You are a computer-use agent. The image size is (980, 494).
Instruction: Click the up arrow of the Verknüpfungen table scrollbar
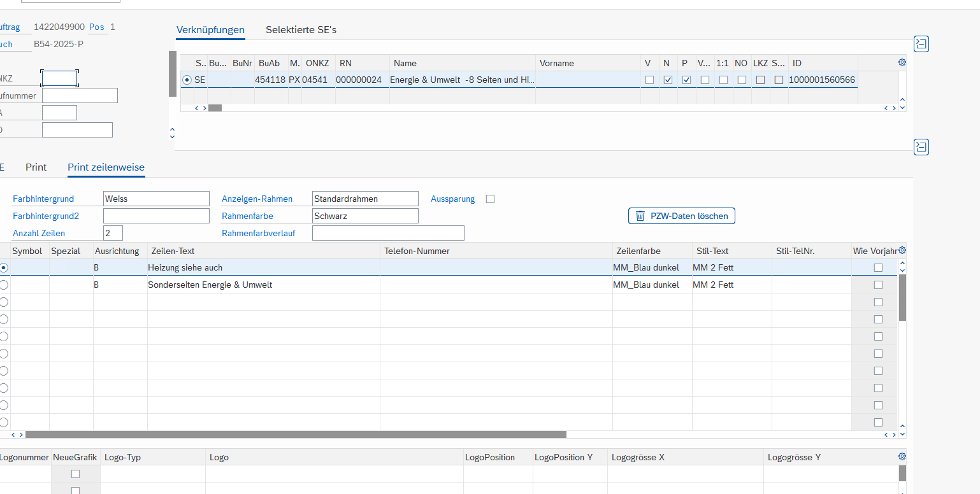click(x=902, y=100)
